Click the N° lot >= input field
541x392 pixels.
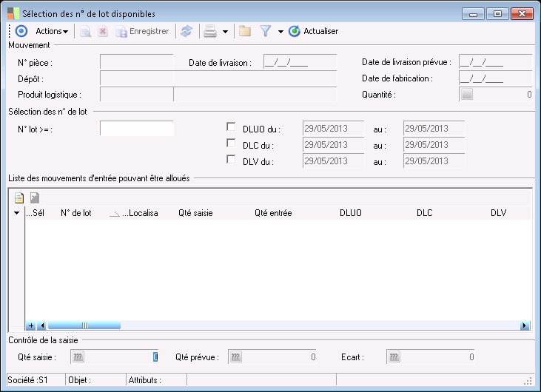point(137,128)
